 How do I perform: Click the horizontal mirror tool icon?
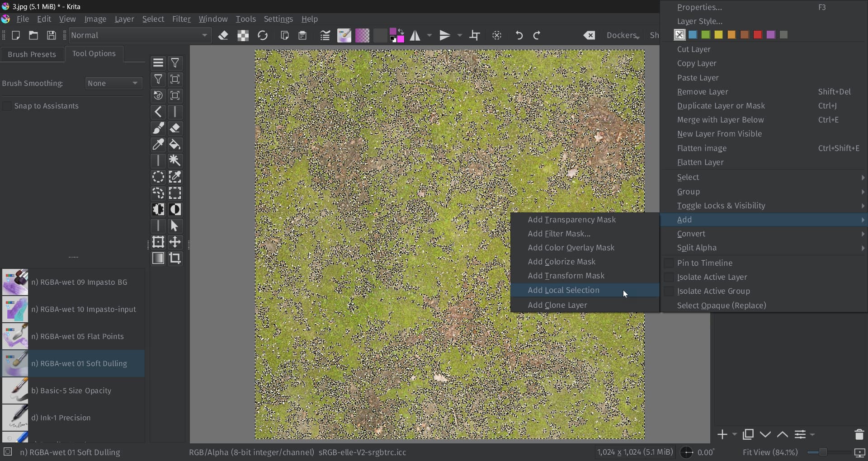pyautogui.click(x=415, y=35)
